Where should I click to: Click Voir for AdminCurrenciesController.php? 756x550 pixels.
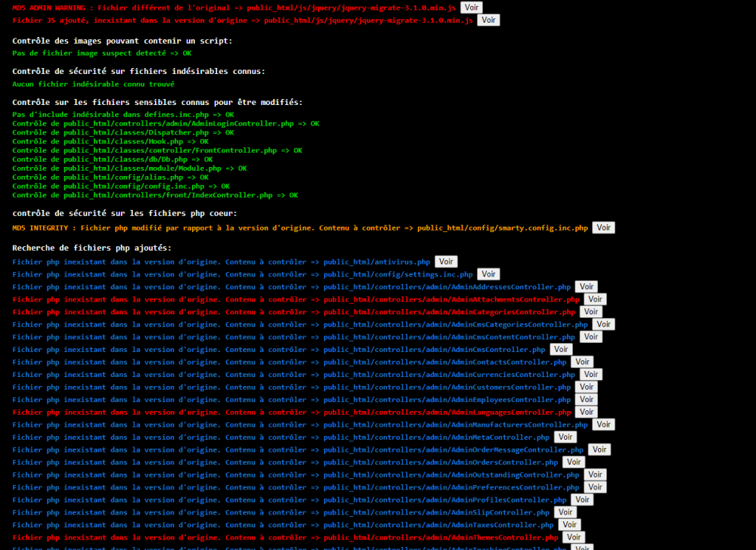pos(590,374)
